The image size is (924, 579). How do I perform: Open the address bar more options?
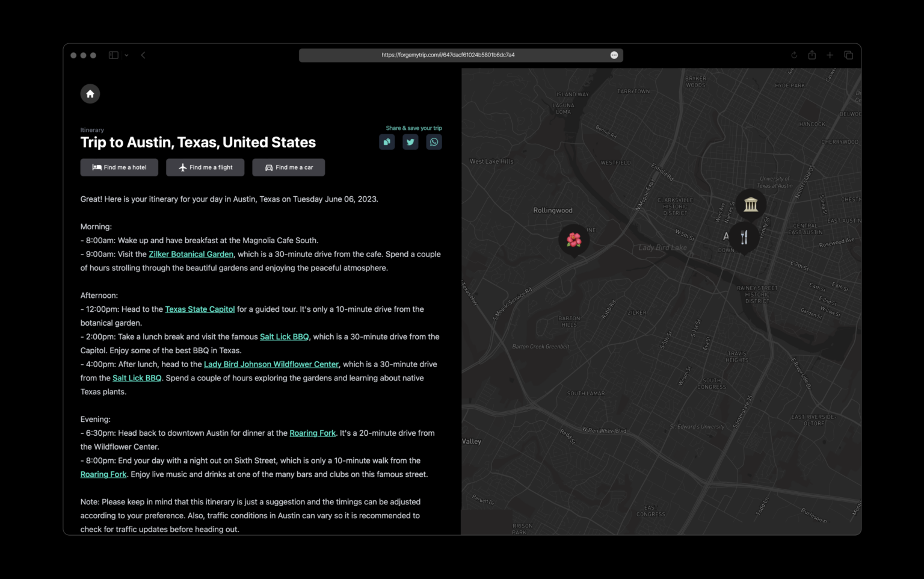tap(614, 55)
